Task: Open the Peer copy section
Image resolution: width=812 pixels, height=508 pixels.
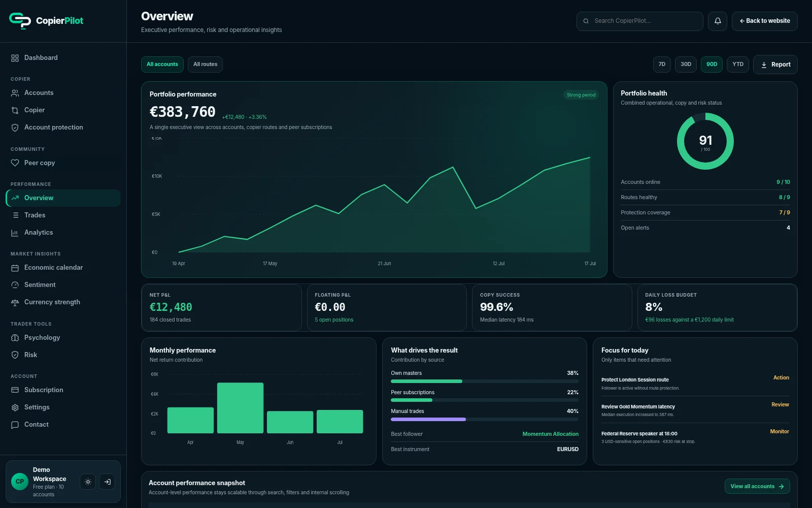Action: [63, 163]
